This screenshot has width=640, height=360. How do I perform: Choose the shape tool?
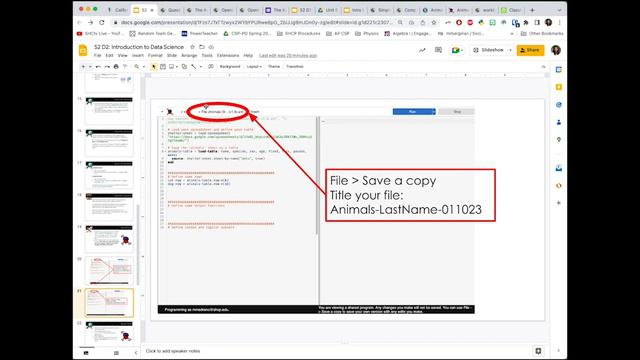tap(184, 67)
